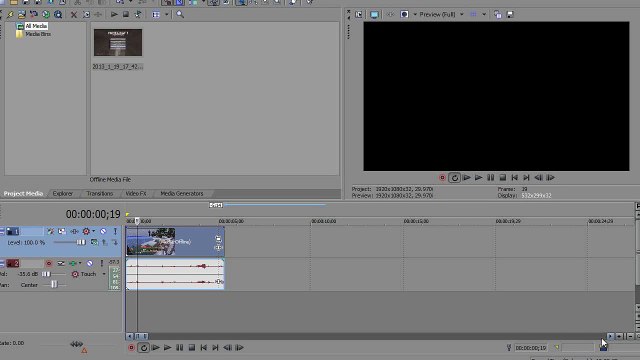Arm audio track 2 for record
640x360 pixels.
pos(49,264)
